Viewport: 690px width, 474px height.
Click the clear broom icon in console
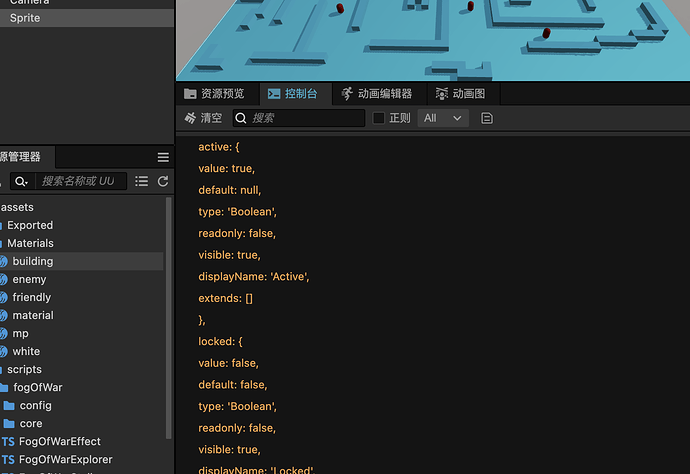pos(190,118)
